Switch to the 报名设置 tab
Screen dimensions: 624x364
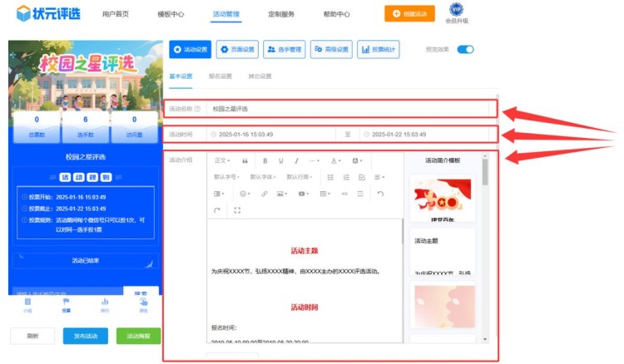[220, 76]
